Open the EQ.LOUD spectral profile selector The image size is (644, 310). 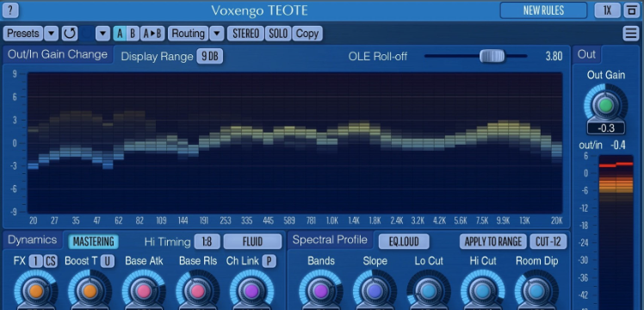coord(404,241)
